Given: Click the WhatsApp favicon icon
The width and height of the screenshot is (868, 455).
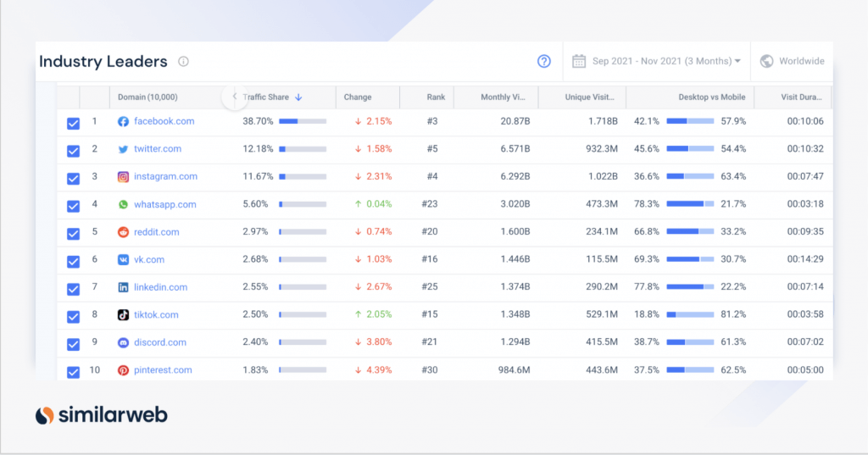Looking at the screenshot, I should click(x=123, y=204).
